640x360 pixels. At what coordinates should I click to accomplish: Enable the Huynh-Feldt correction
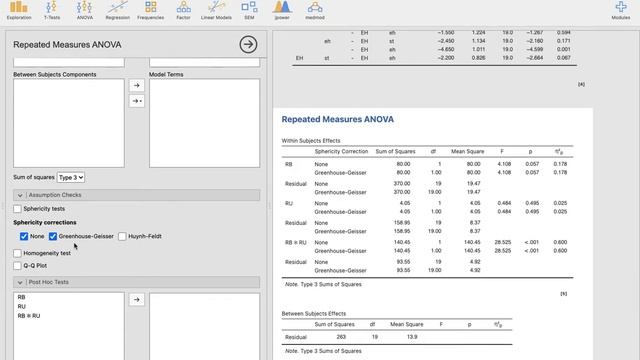coord(122,236)
